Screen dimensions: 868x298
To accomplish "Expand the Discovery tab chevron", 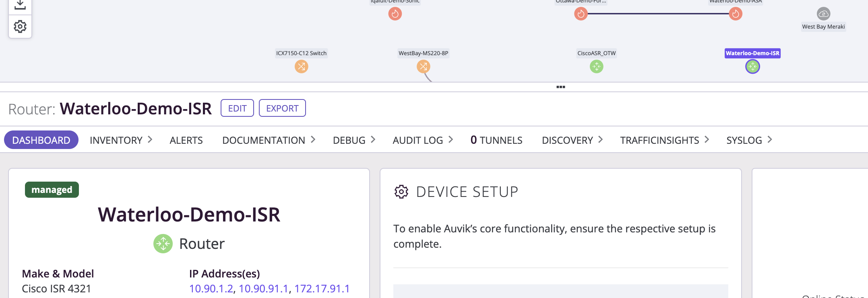I will click(x=601, y=139).
